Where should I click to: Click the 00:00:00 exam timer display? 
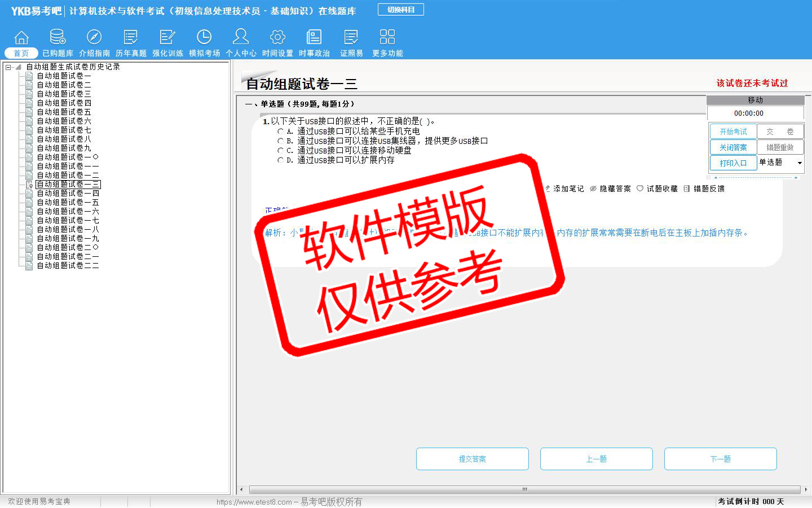(x=749, y=113)
